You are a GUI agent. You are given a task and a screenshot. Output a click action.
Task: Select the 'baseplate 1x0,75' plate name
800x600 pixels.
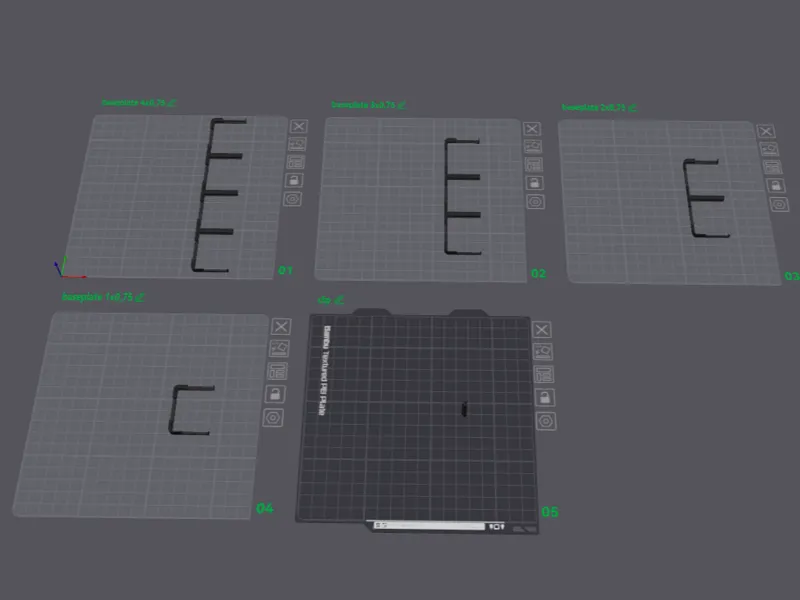97,296
